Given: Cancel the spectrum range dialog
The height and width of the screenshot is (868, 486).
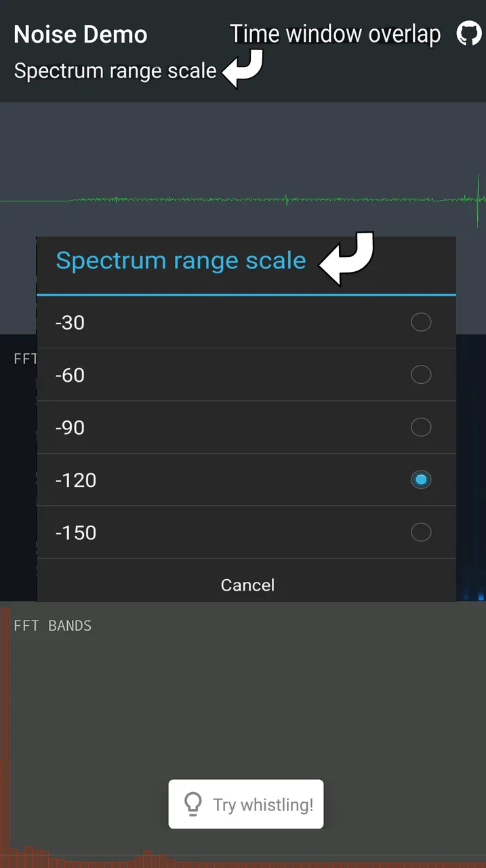Looking at the screenshot, I should pos(247,585).
